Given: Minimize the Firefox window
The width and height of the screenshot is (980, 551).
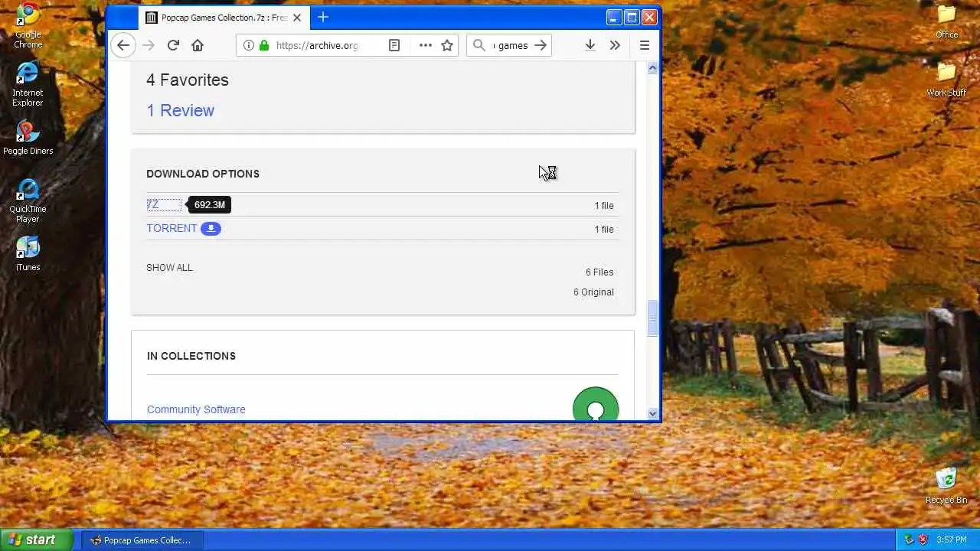Looking at the screenshot, I should 614,17.
